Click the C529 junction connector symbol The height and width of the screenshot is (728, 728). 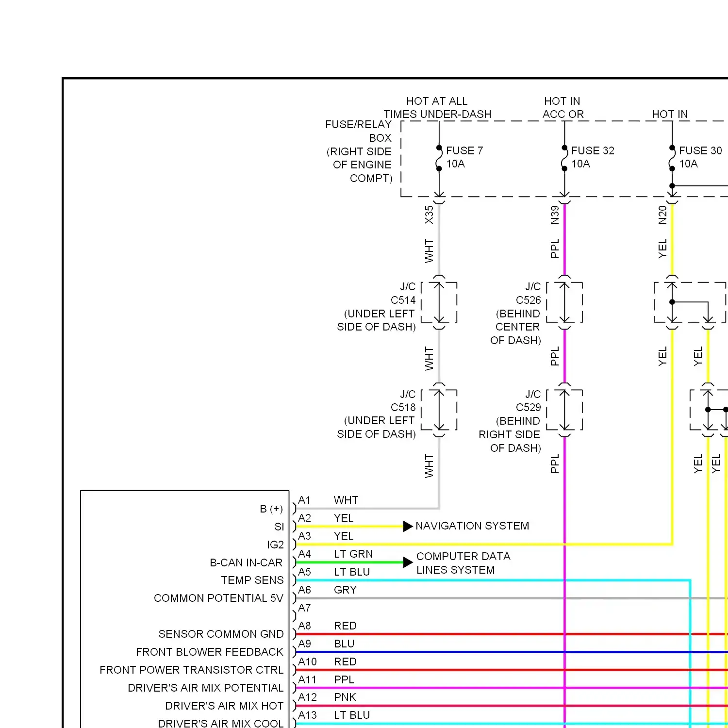(x=564, y=410)
